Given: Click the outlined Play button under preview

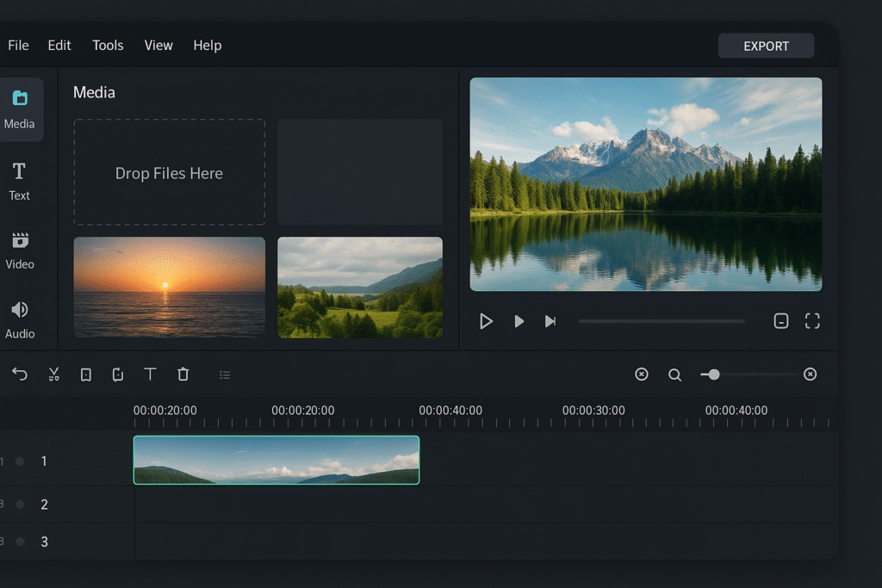Looking at the screenshot, I should click(486, 321).
